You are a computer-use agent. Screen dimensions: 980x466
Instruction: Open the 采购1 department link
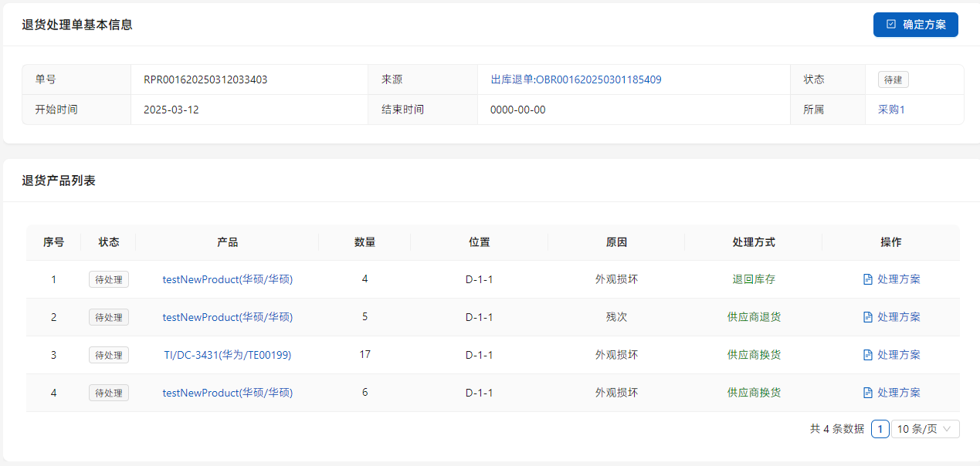point(890,110)
